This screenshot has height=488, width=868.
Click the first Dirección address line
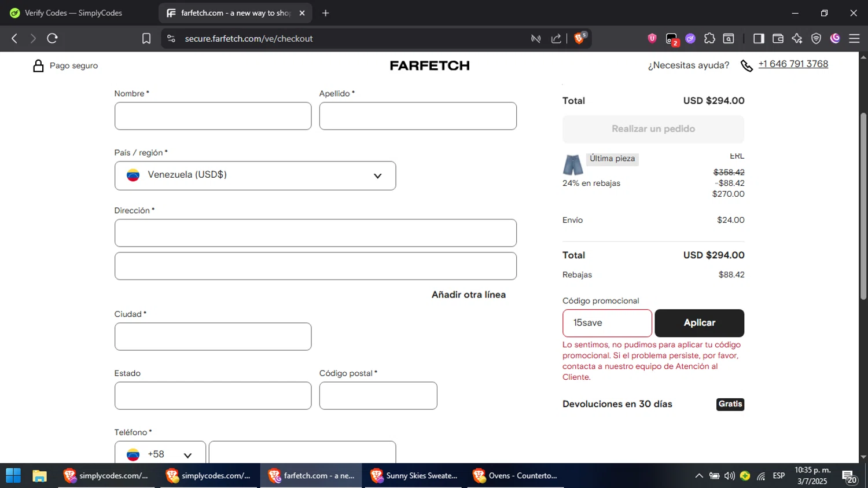click(x=315, y=233)
